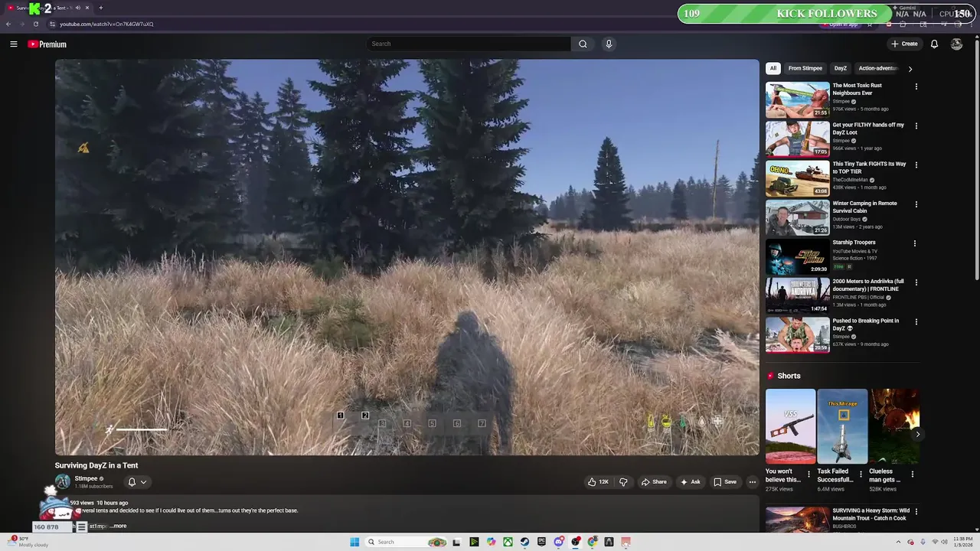Select the All filter chip
The width and height of the screenshot is (980, 551).
(x=773, y=68)
